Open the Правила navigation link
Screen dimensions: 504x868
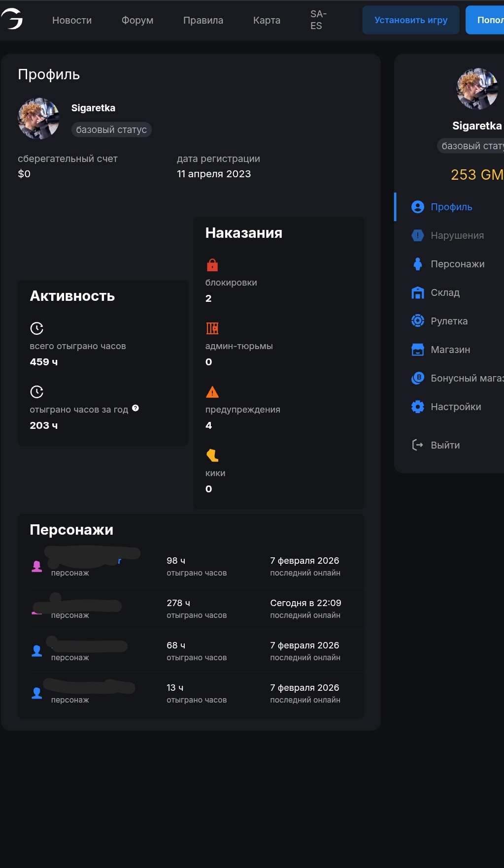(x=203, y=20)
